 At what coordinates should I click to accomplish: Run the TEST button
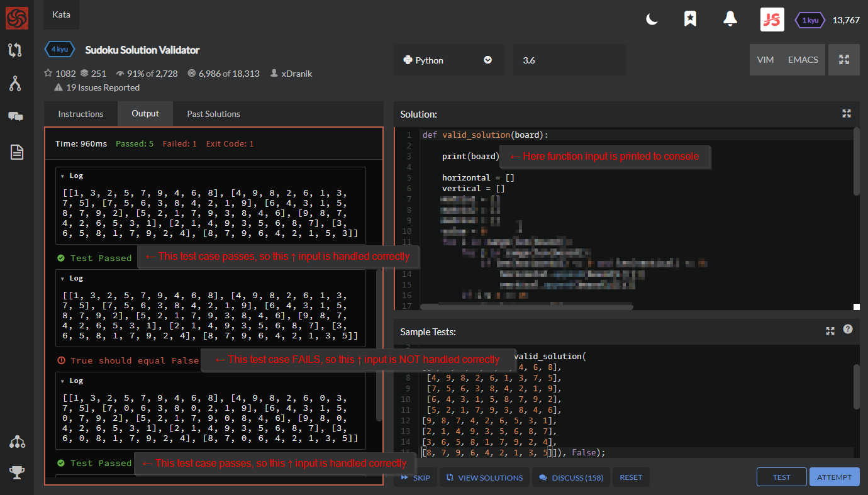[x=781, y=477]
